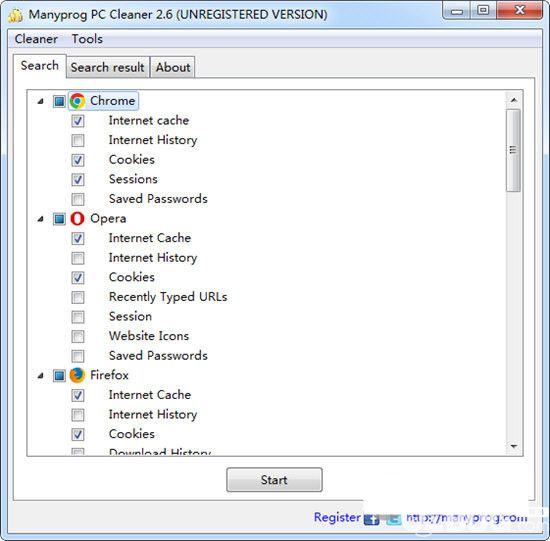Check Website Icons checkbox
The height and width of the screenshot is (541, 550).
pyautogui.click(x=78, y=336)
